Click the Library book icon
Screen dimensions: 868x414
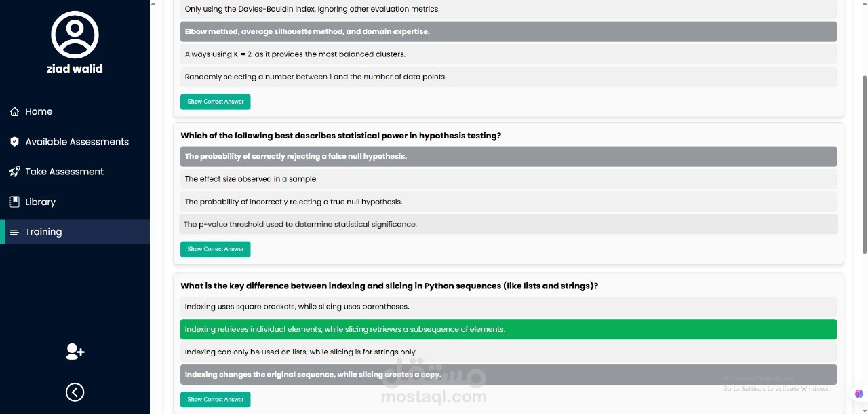tap(14, 202)
